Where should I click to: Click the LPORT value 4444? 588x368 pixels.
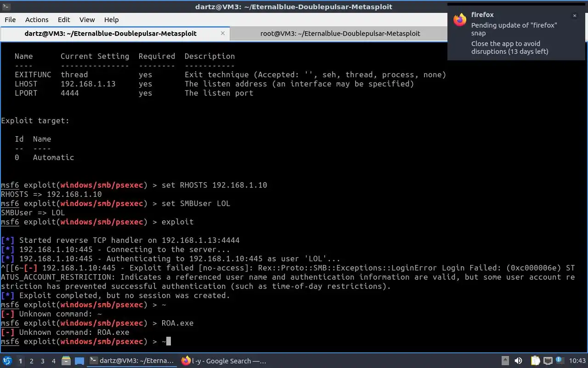click(70, 93)
